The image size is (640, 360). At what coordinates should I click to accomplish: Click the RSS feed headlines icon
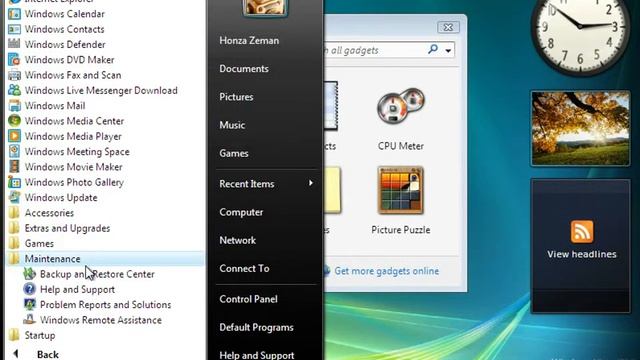click(x=582, y=231)
